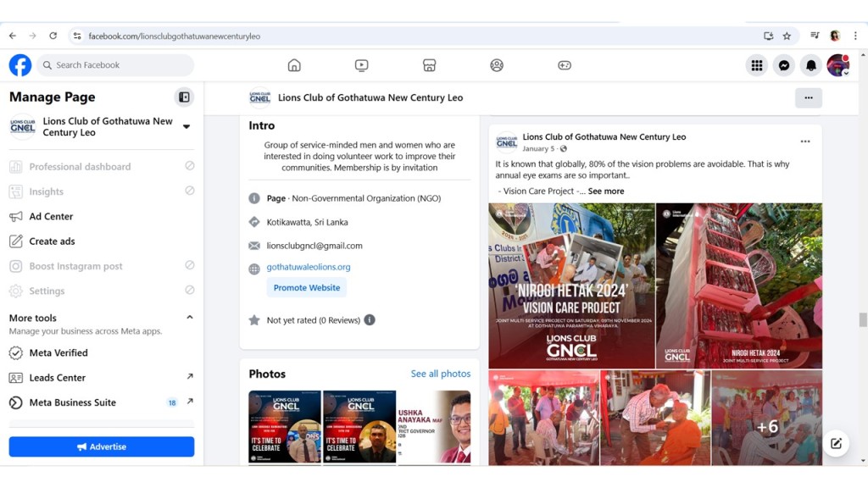Open the Facebook menu grid icon
The width and height of the screenshot is (868, 488).
click(757, 65)
